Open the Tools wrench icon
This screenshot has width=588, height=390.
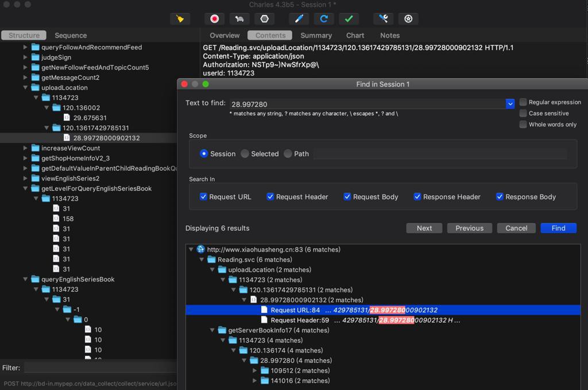coord(383,19)
